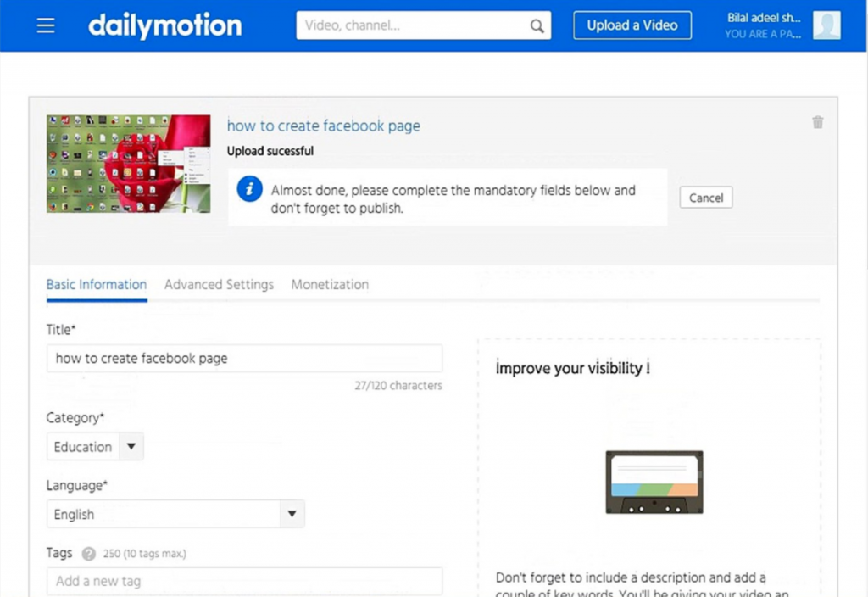Open the user profile avatar

click(x=826, y=25)
